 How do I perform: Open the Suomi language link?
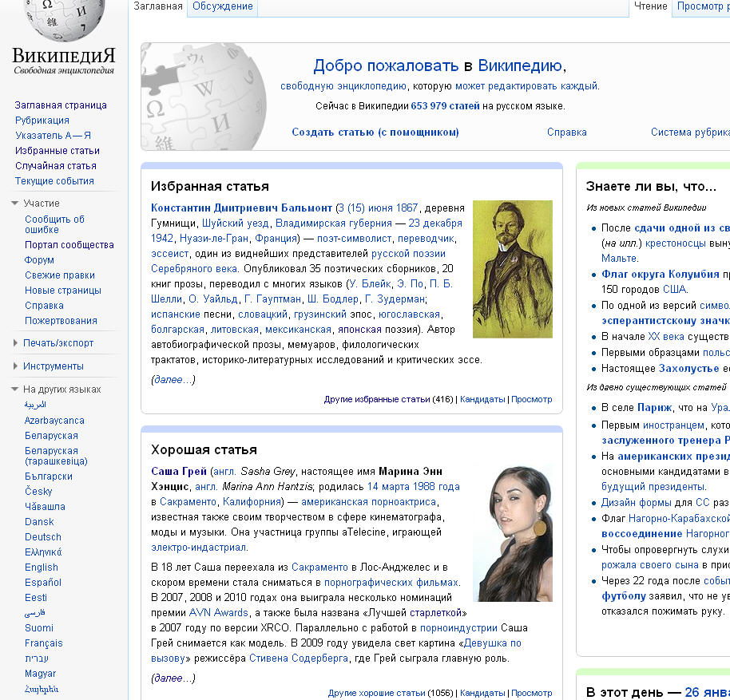tap(39, 628)
